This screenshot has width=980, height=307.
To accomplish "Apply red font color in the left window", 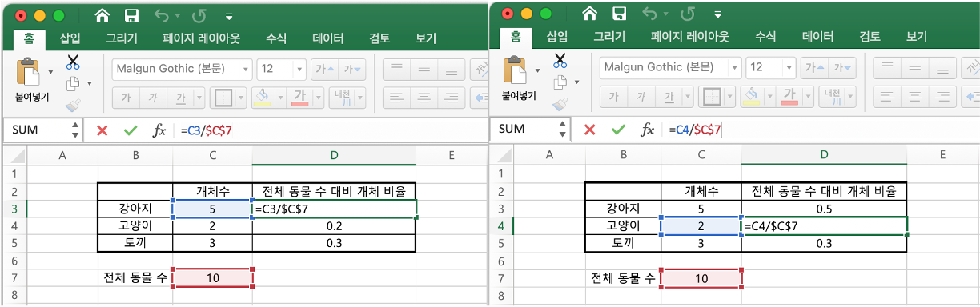I will (299, 98).
